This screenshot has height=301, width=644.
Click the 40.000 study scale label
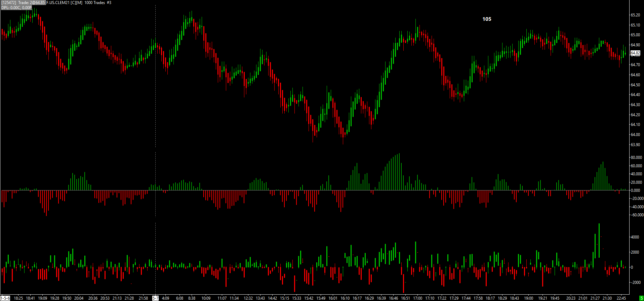coord(636,174)
